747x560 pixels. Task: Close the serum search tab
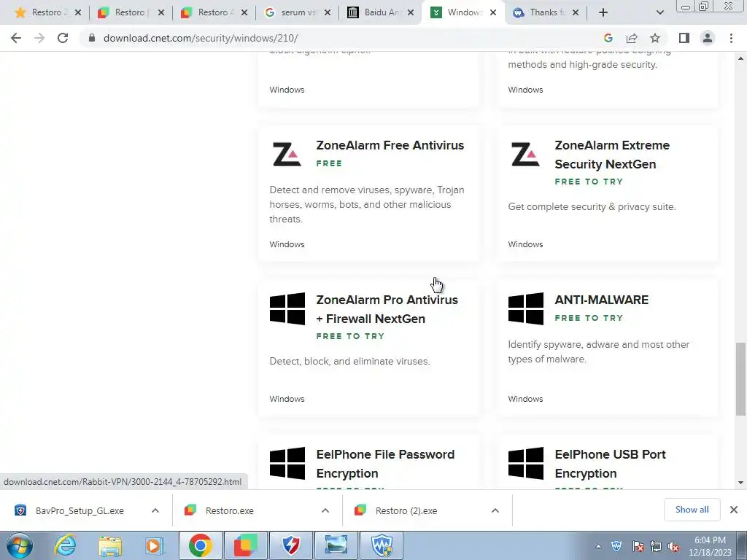tap(328, 13)
